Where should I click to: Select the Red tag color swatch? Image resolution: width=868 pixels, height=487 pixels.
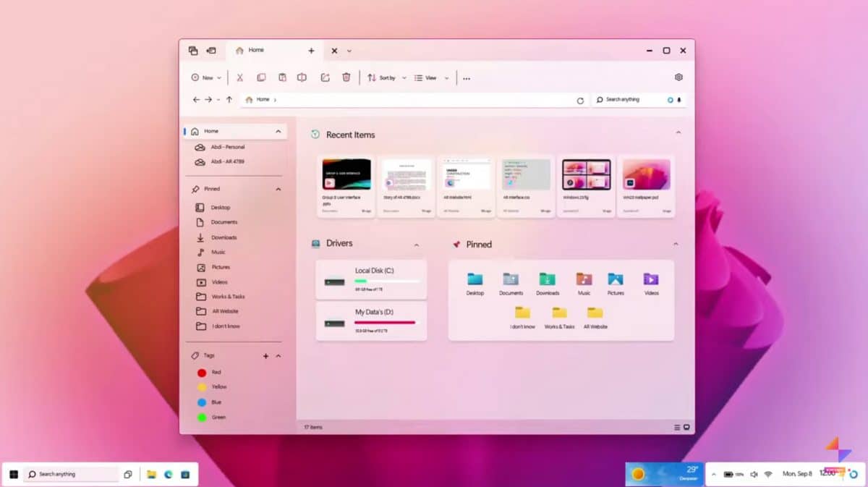tap(202, 372)
